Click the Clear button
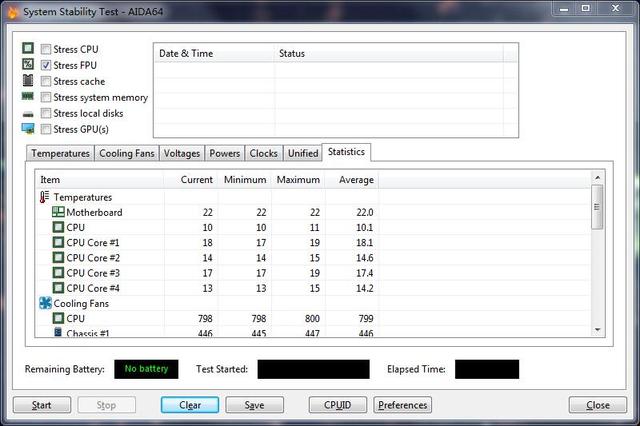The image size is (640, 426). click(190, 405)
